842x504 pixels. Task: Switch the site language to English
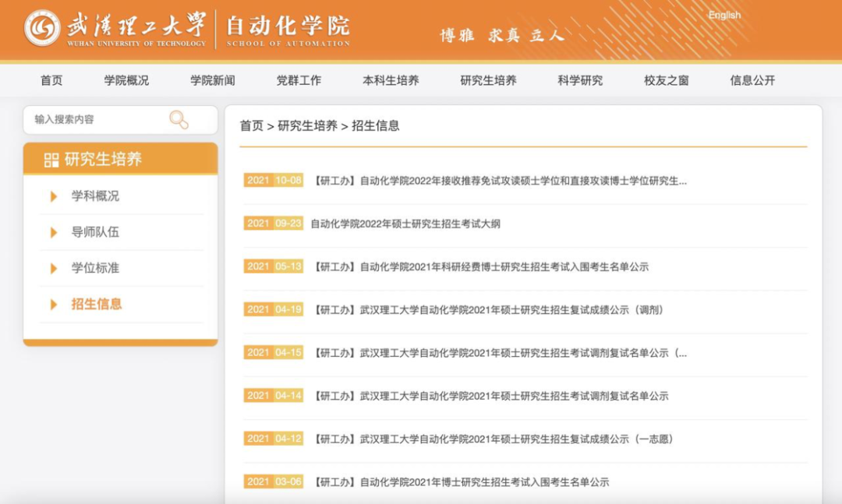coord(723,15)
